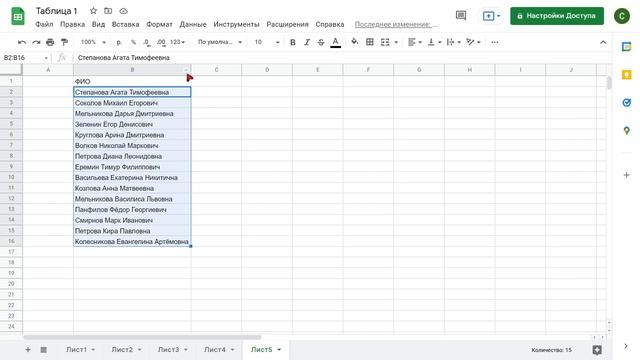This screenshot has width=640, height=360.
Task: Open the Файл menu
Action: pyautogui.click(x=44, y=24)
